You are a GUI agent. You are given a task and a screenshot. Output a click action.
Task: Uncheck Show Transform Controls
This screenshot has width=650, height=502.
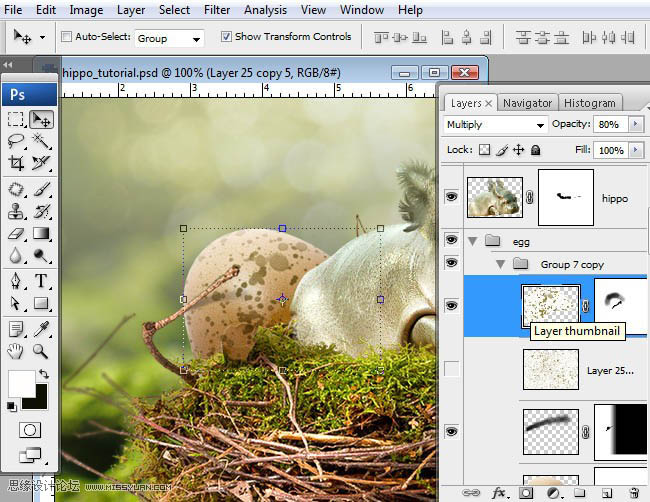pos(226,36)
